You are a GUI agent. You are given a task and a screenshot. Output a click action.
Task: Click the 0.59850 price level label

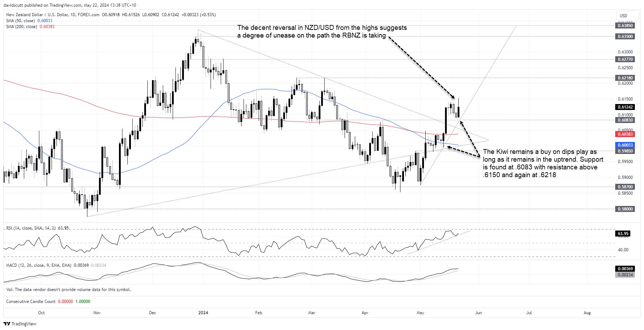pos(625,151)
